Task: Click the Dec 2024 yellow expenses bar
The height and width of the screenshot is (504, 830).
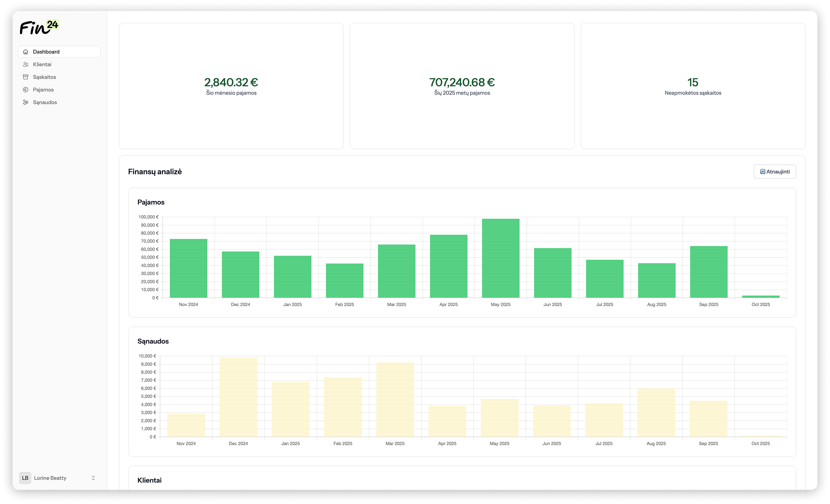Action: (x=238, y=397)
